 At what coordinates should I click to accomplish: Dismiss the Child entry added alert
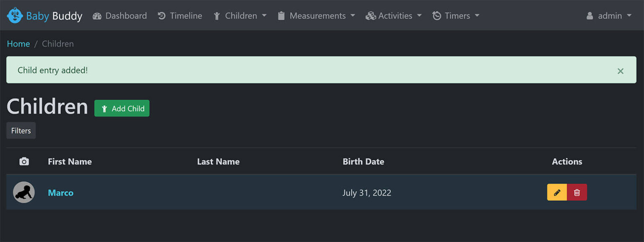point(620,71)
